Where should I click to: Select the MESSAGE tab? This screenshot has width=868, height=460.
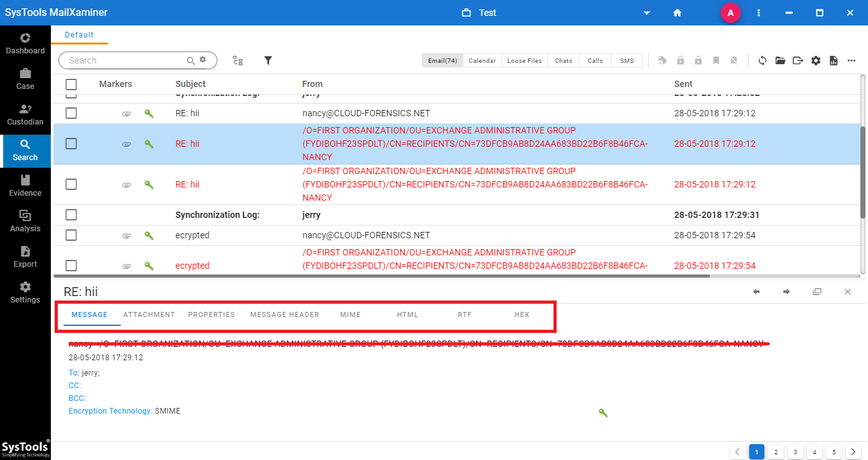click(x=90, y=315)
